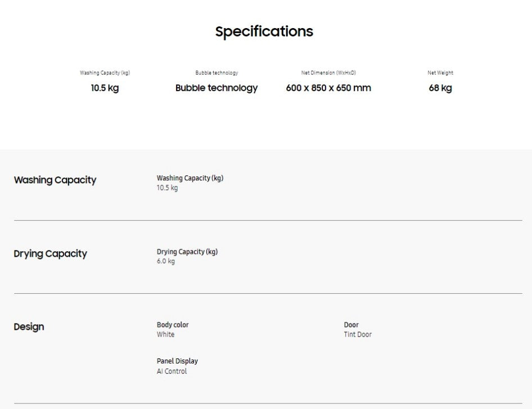Click the Panel Display spec label
Screen dimensions: 532x409
coord(177,361)
